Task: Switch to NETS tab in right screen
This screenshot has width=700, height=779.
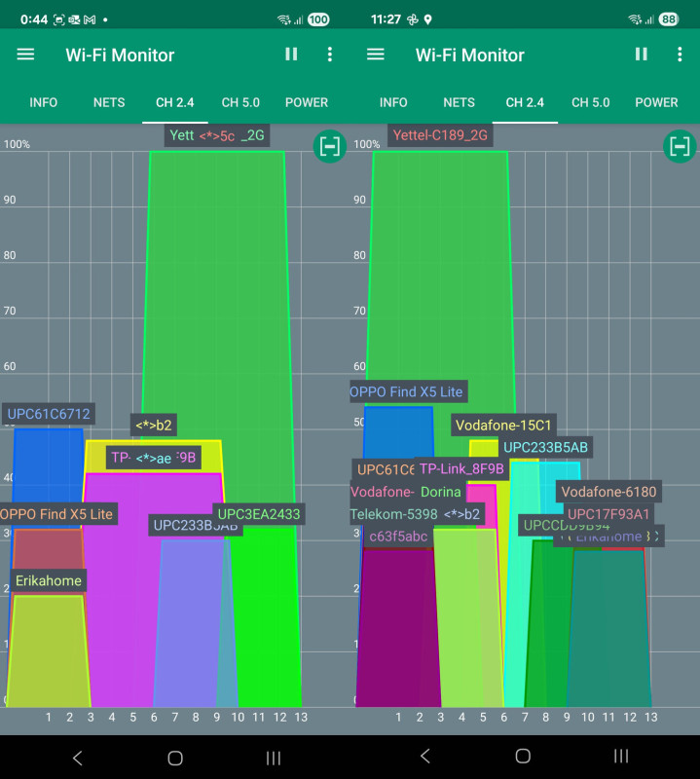Action: point(460,102)
